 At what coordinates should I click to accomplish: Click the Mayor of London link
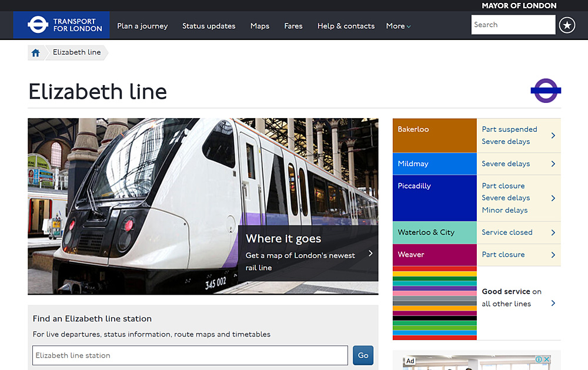click(x=519, y=6)
